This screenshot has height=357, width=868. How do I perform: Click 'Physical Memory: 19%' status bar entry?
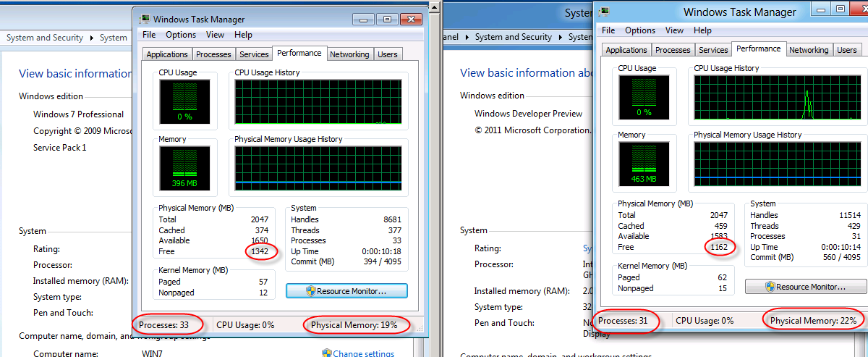pyautogui.click(x=354, y=325)
